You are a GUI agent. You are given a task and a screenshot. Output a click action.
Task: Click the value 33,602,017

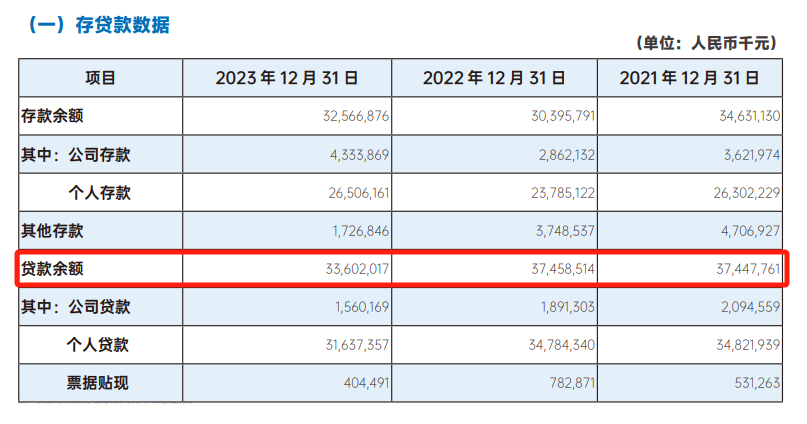357,269
